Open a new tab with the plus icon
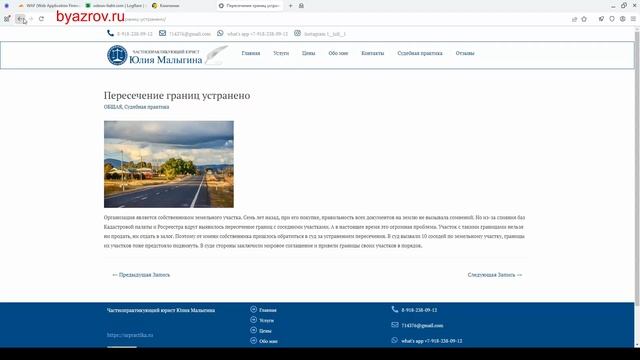Image resolution: width=640 pixels, height=360 pixels. (x=291, y=6)
